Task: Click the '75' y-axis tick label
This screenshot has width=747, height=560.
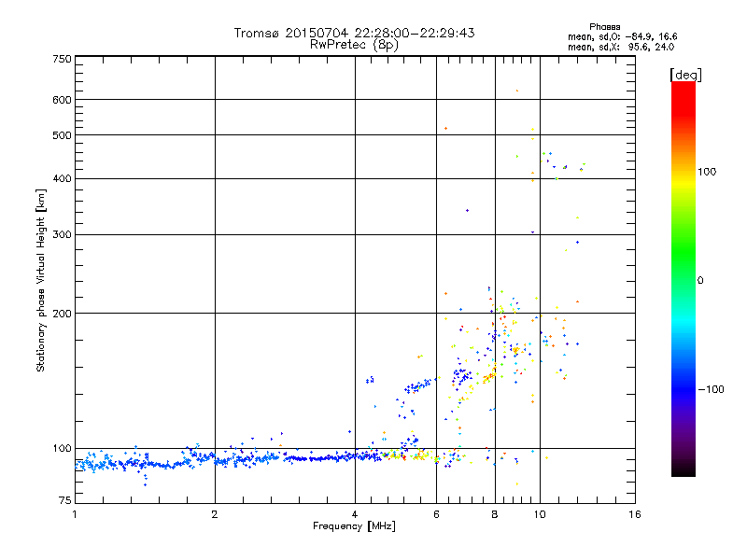Action: pos(65,500)
